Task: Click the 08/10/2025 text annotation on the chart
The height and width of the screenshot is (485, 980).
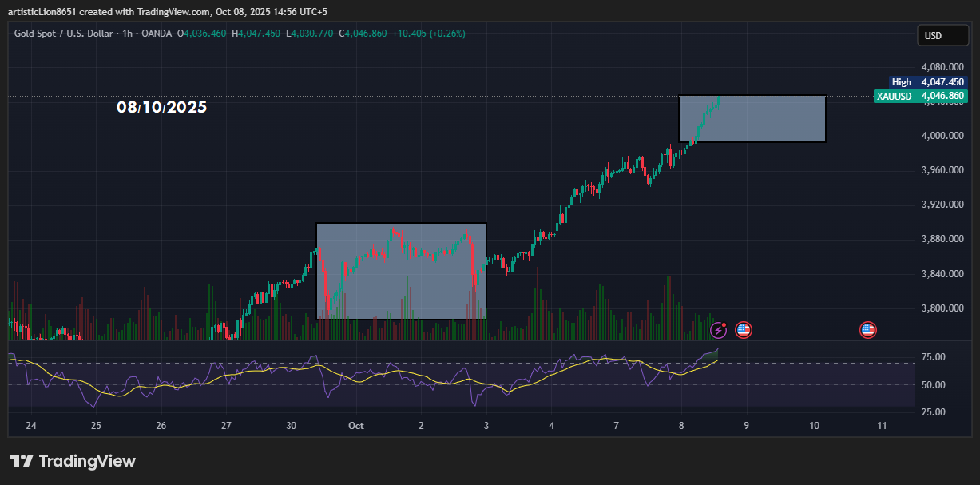Action: 161,107
